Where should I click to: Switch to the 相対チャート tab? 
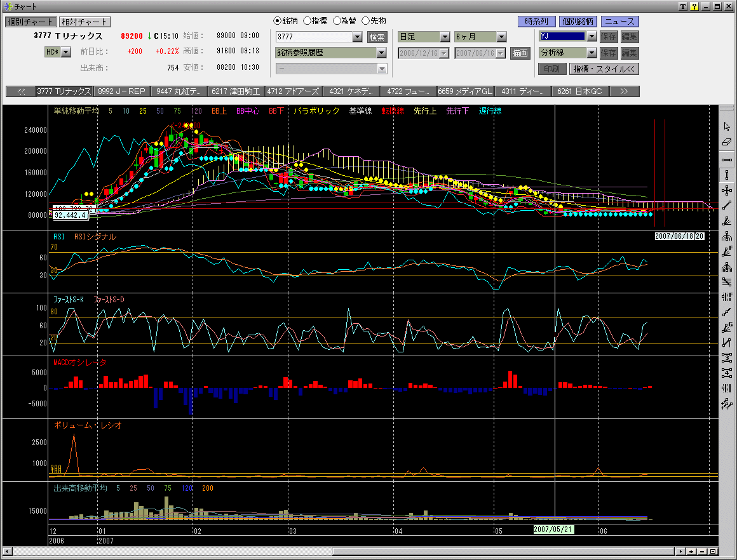click(85, 22)
